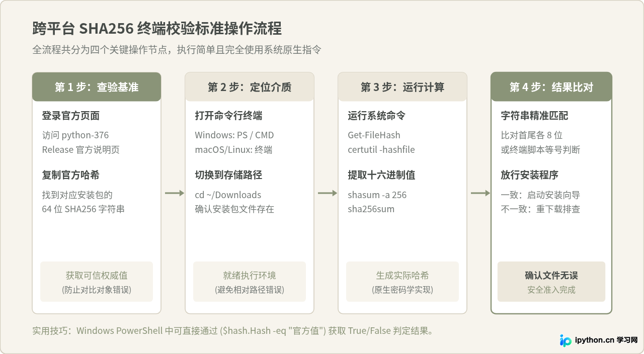644x354 pixels.
Task: Click the title 跨平台 SHA256 终端校验标准操作流程
Action: pos(156,28)
